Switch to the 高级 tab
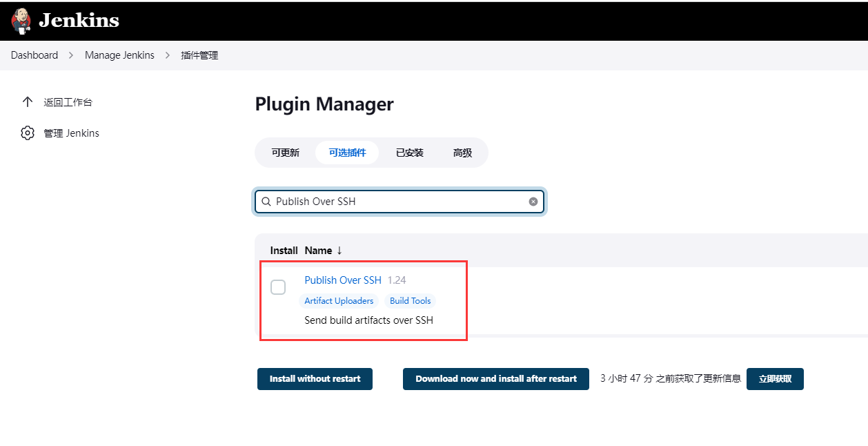The height and width of the screenshot is (446, 868). [462, 153]
